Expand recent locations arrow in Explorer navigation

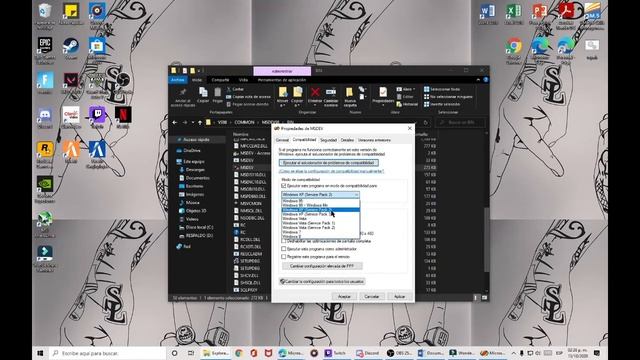[x=192, y=122]
